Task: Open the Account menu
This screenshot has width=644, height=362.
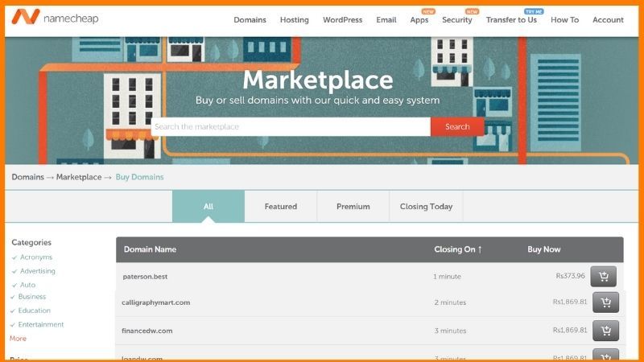Action: [x=608, y=19]
